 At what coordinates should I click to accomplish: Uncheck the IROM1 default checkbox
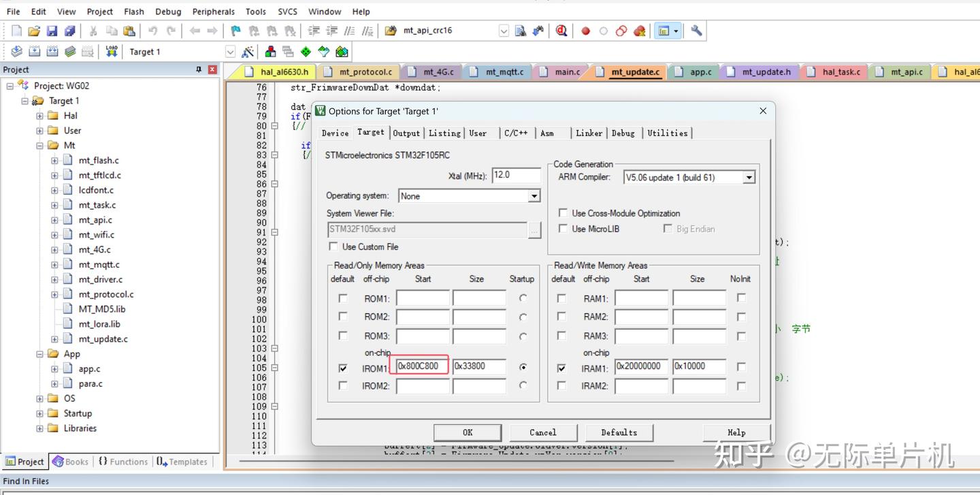344,366
